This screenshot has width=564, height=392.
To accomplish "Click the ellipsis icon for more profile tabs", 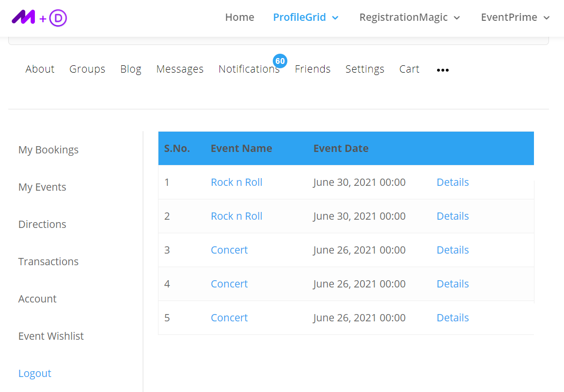I will coord(442,70).
